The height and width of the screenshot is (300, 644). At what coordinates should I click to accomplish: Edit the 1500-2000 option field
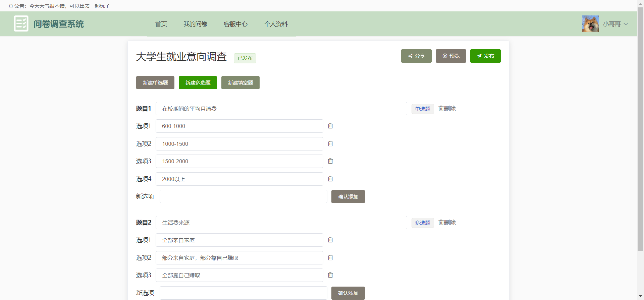pos(239,161)
